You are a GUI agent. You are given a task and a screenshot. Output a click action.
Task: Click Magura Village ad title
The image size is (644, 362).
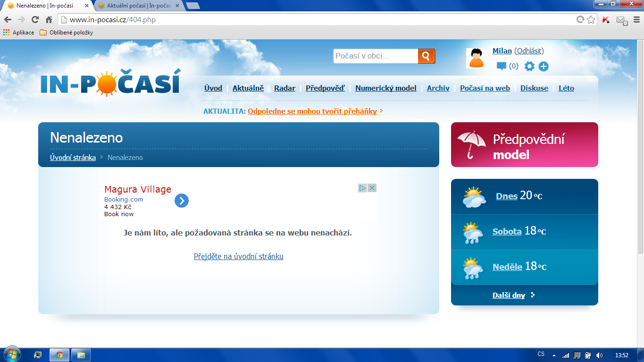(x=138, y=189)
